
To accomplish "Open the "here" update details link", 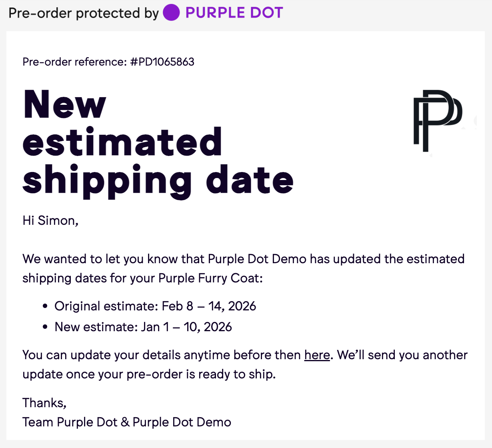I will (x=317, y=355).
